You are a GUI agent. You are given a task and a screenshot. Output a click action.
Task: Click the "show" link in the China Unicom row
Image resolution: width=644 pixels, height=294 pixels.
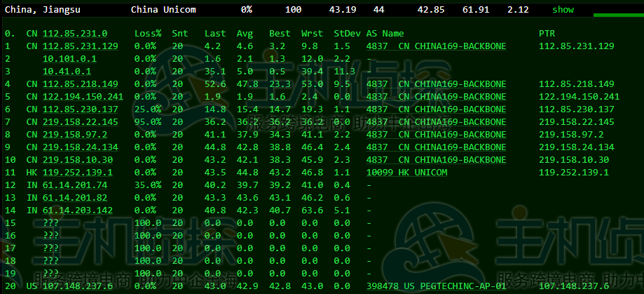(562, 10)
